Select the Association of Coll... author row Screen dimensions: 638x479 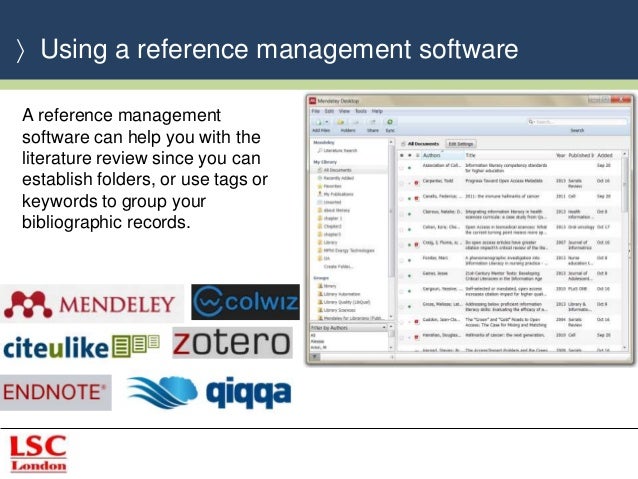tap(442, 165)
